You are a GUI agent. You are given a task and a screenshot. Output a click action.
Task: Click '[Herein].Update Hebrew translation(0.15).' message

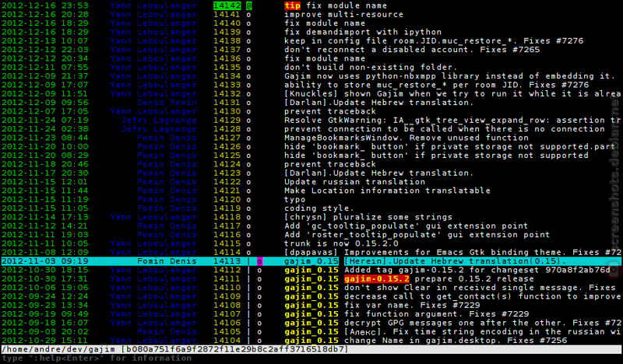(455, 261)
